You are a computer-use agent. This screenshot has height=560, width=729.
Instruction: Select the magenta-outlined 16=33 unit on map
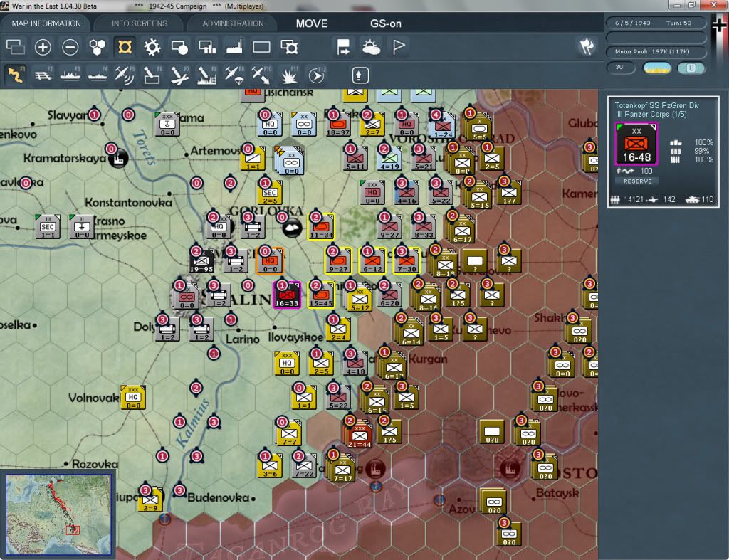(286, 295)
